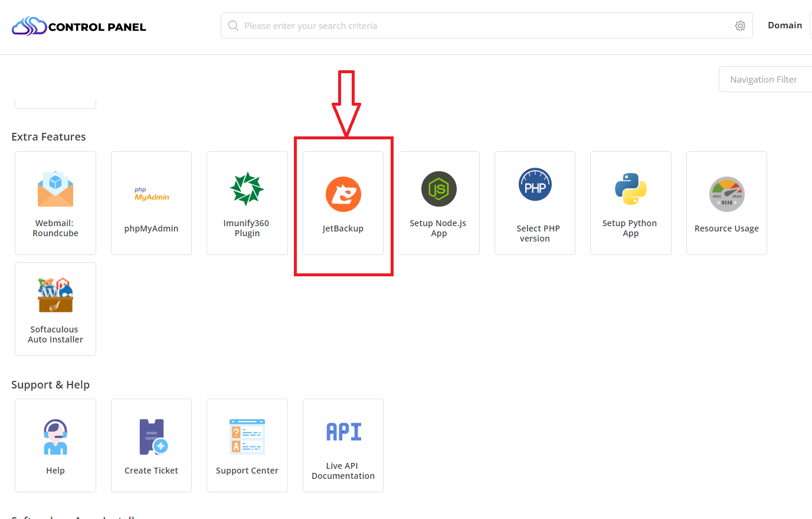Launch Softaculous Auto Installer

pyautogui.click(x=55, y=295)
